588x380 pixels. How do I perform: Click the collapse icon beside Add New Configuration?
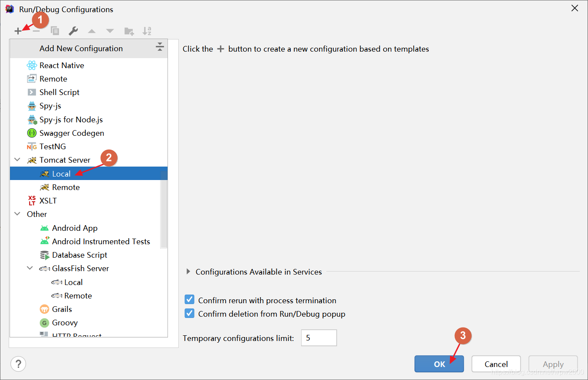[160, 48]
